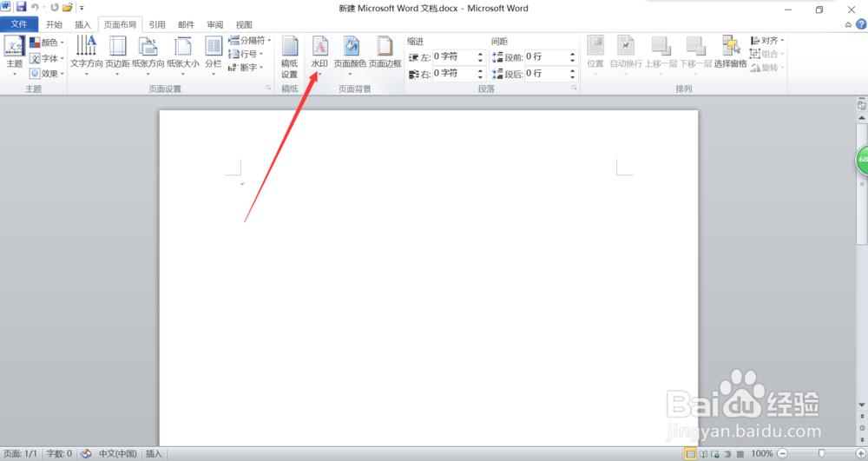Viewport: 868px width, 461px height.
Task: Open the Themes gallery
Action: point(15,56)
